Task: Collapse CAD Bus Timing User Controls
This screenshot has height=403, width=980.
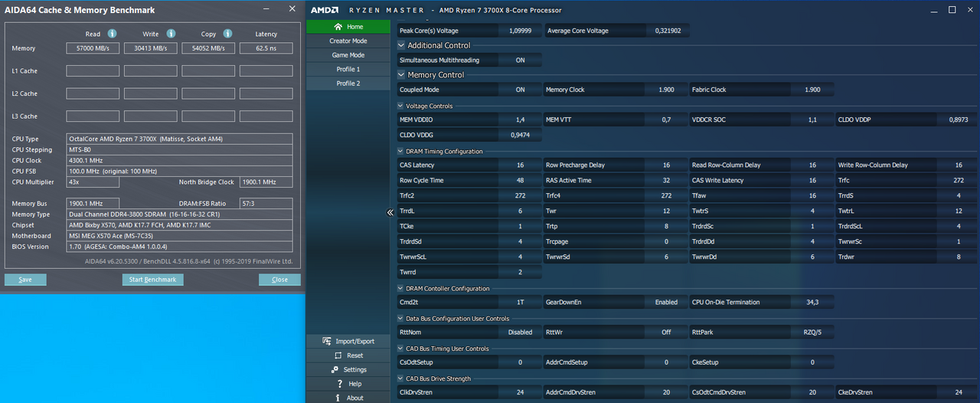Action: click(400, 349)
